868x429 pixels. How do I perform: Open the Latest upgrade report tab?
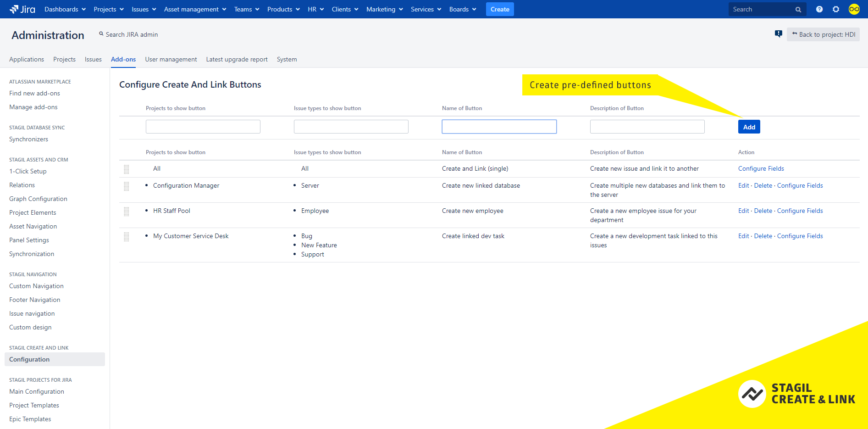(x=237, y=59)
